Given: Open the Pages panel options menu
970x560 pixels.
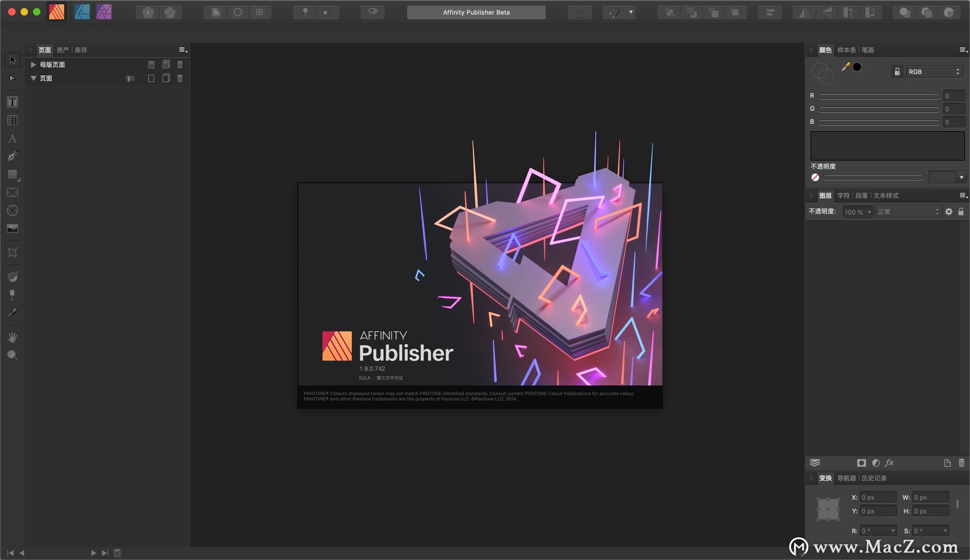Looking at the screenshot, I should (x=183, y=50).
